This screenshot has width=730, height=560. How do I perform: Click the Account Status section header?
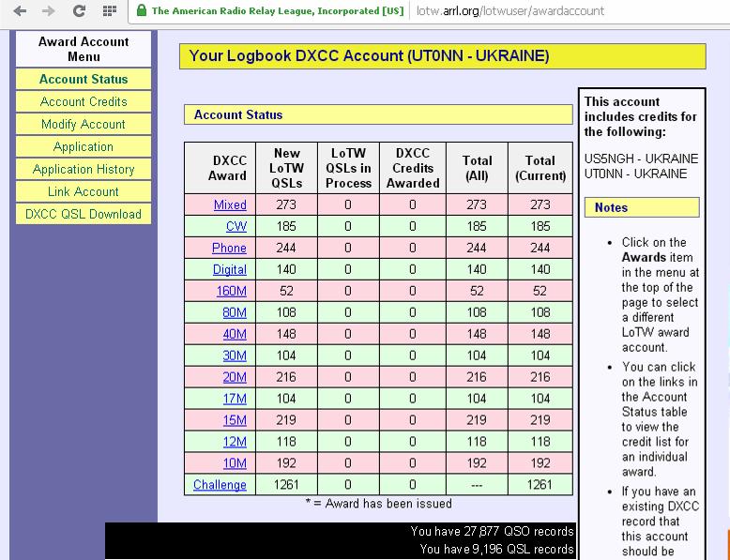[378, 114]
